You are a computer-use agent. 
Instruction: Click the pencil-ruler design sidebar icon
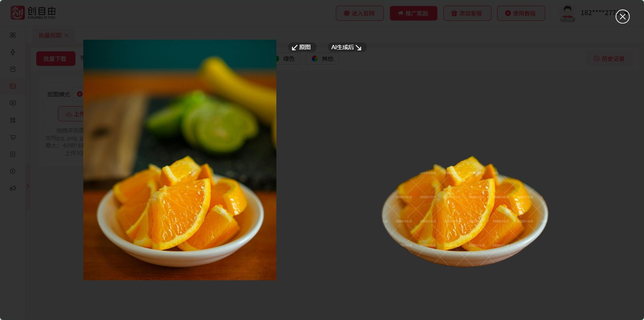point(13,120)
